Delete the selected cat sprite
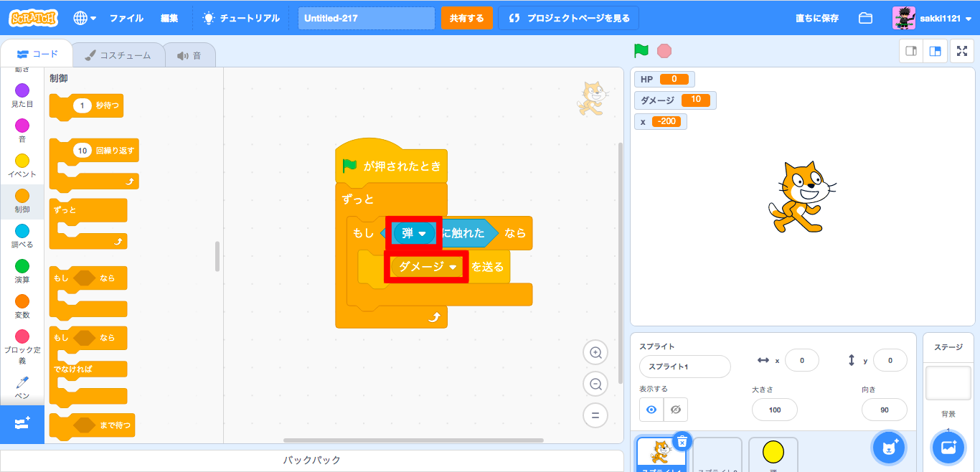This screenshot has width=980, height=472. (x=682, y=441)
